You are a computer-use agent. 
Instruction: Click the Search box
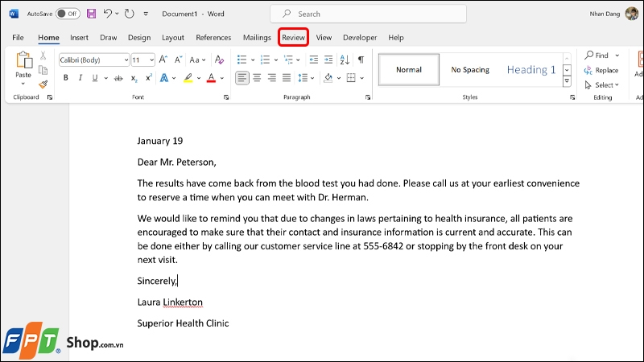[x=368, y=14]
